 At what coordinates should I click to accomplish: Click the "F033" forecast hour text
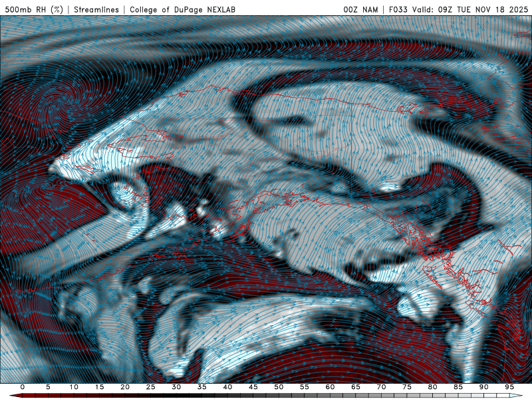[398, 9]
